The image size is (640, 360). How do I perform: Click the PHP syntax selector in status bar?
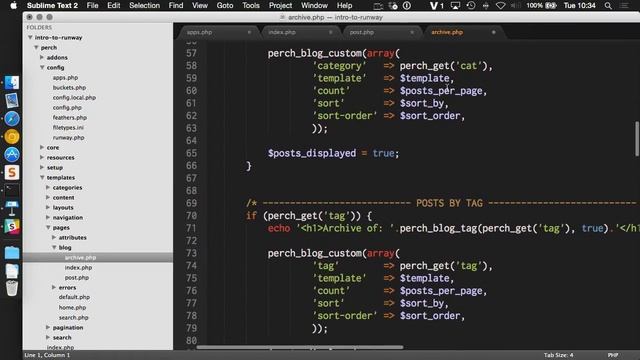pos(613,355)
